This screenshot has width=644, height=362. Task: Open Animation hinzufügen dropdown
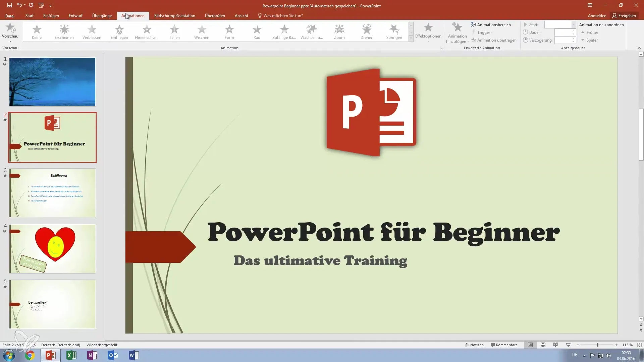(x=457, y=33)
